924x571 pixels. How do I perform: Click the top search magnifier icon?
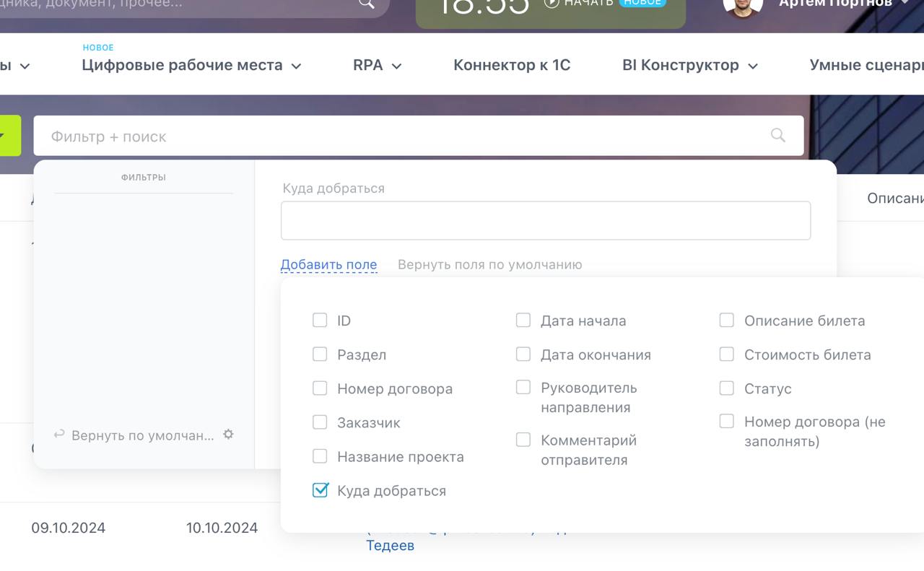(x=367, y=4)
